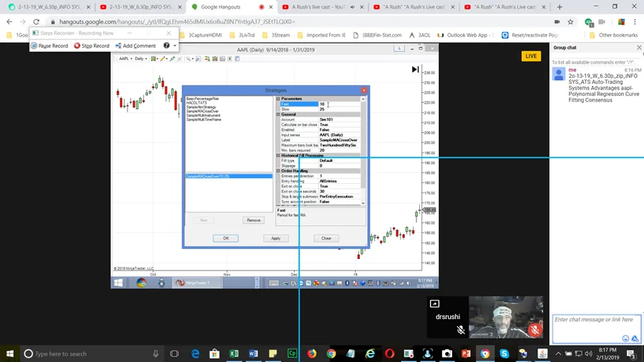Bookmark this page with star icon

(x=570, y=21)
